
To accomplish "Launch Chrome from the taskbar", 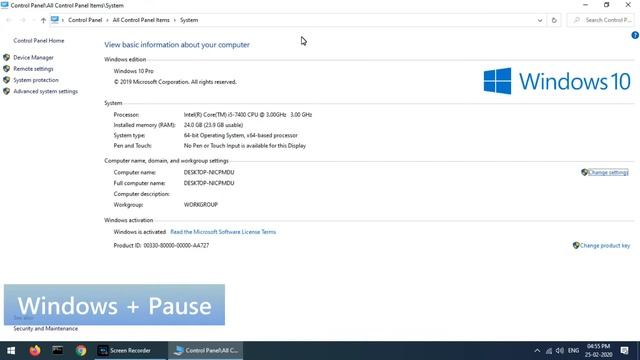I will [x=81, y=351].
